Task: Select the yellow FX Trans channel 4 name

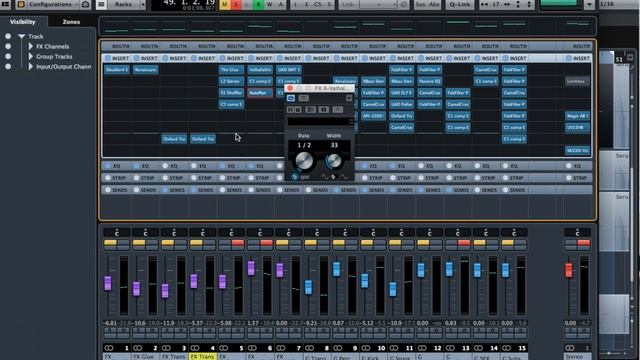Action: tap(202, 356)
